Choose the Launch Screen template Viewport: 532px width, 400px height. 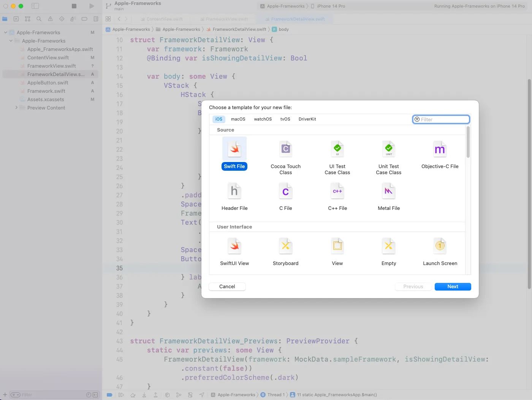pyautogui.click(x=440, y=246)
